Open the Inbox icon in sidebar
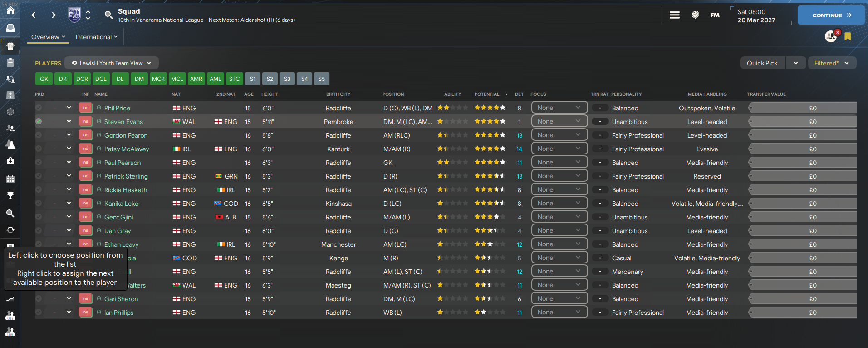868x348 pixels. [10, 28]
